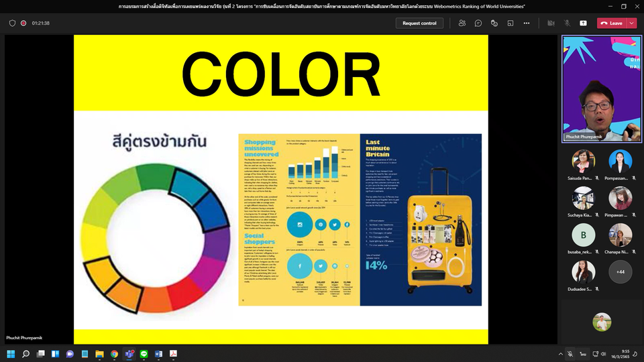Image resolution: width=644 pixels, height=362 pixels.
Task: Open the More actions ellipsis menu
Action: [x=527, y=23]
